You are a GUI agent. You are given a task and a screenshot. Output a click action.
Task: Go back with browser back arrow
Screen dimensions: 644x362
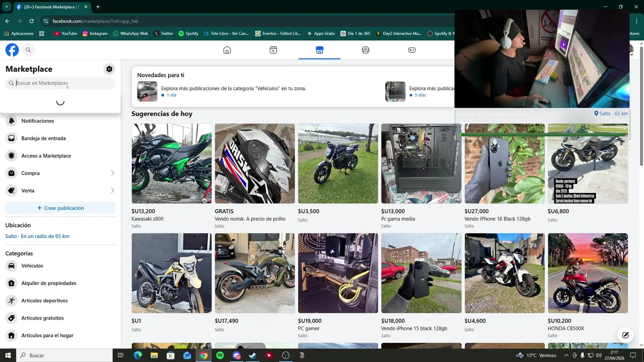click(x=7, y=21)
